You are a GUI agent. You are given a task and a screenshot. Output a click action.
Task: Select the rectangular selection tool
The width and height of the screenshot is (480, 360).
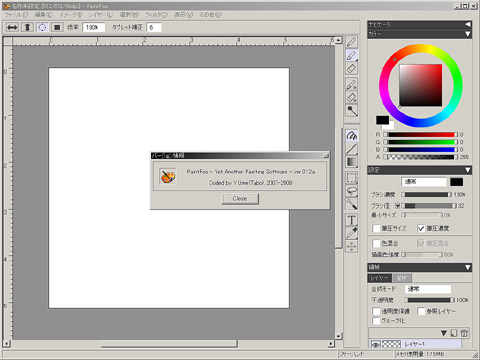[x=352, y=178]
